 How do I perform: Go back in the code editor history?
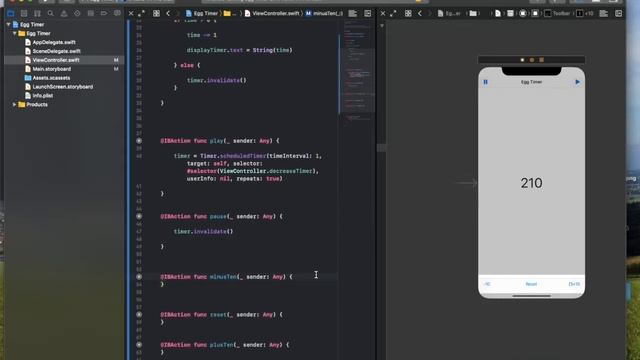coord(168,13)
